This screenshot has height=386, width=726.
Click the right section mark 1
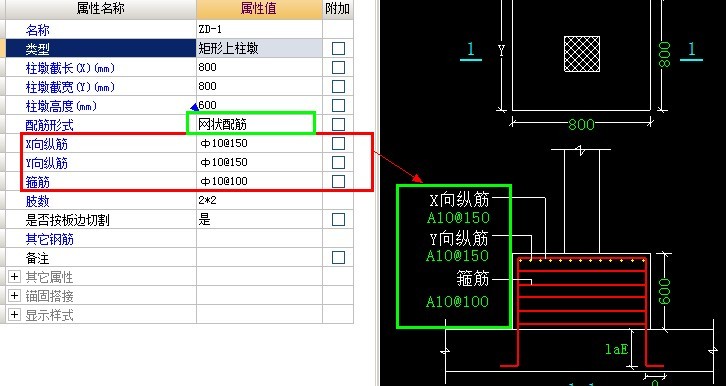pos(691,50)
